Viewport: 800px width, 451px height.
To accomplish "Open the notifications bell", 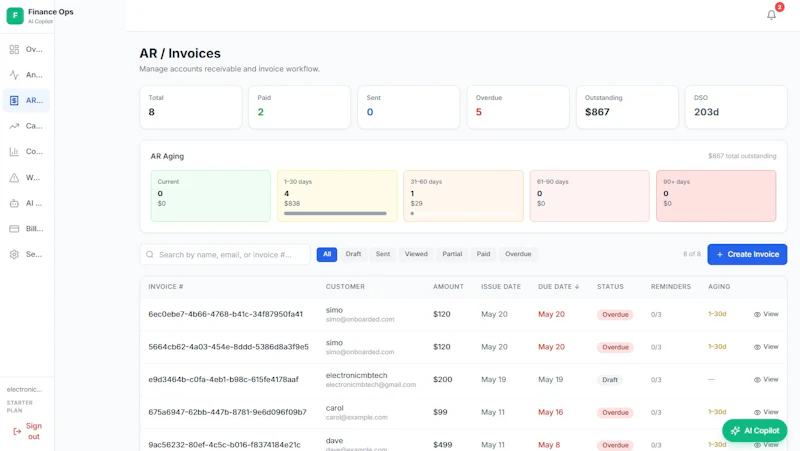I will pyautogui.click(x=771, y=15).
